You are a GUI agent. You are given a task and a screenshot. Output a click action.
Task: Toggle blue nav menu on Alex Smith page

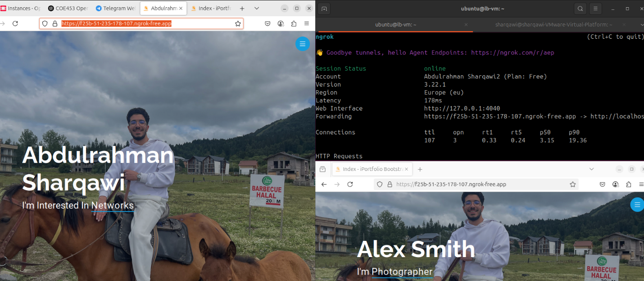point(637,204)
